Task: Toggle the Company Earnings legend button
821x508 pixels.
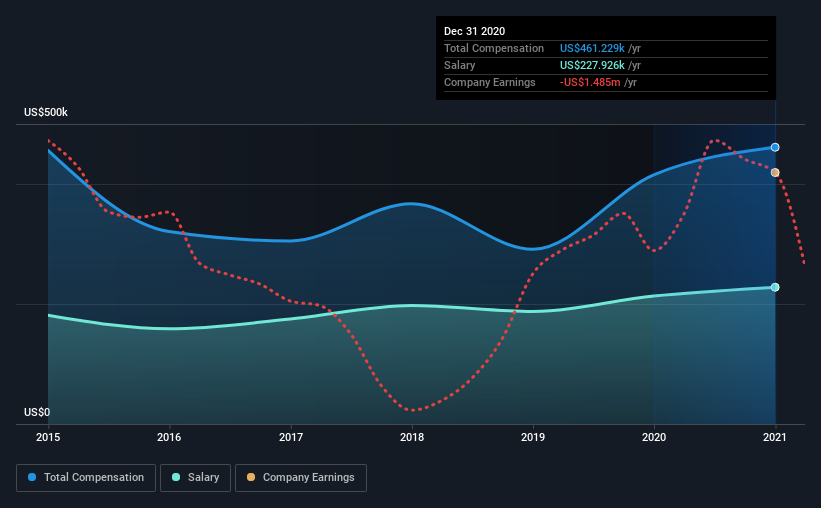Action: (301, 478)
